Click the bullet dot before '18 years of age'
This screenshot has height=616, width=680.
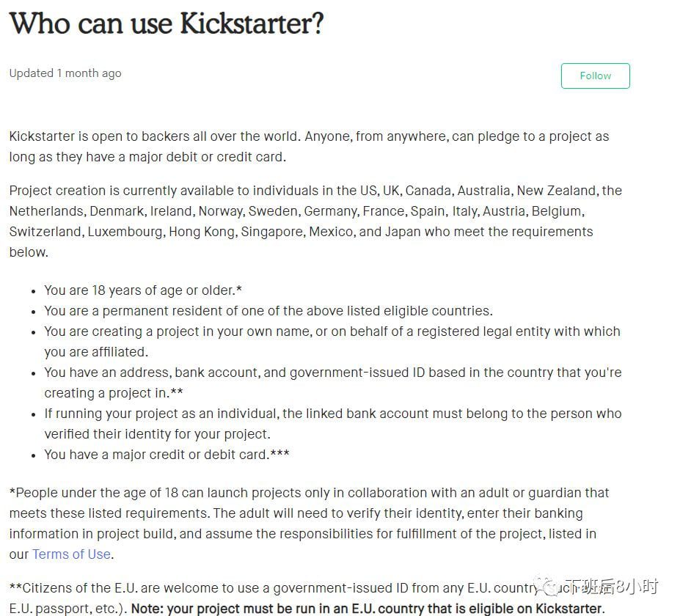[34, 291]
